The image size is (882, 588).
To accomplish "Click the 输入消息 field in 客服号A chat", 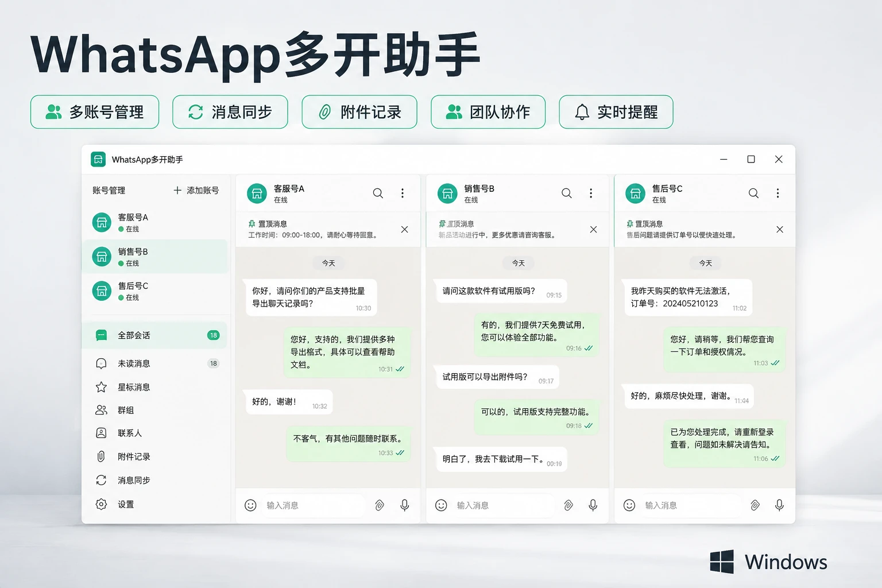I will (314, 505).
